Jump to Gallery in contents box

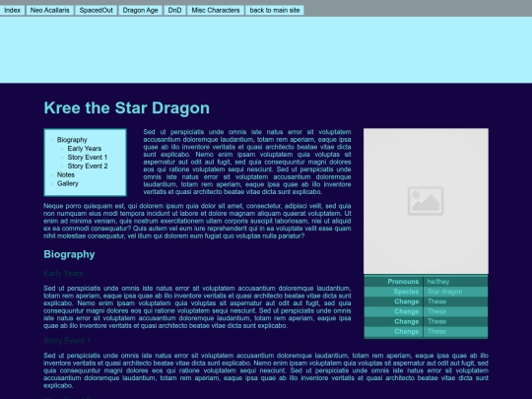coord(68,184)
